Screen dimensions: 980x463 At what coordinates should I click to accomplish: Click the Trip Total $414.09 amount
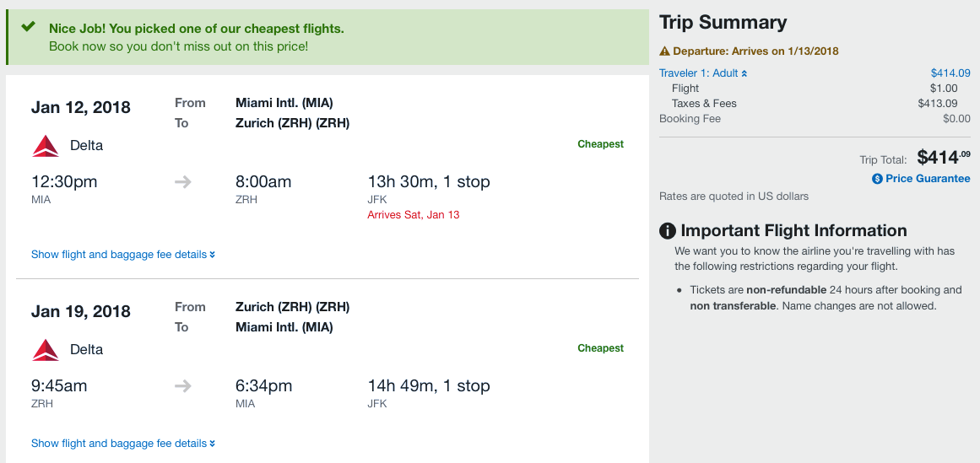(943, 157)
